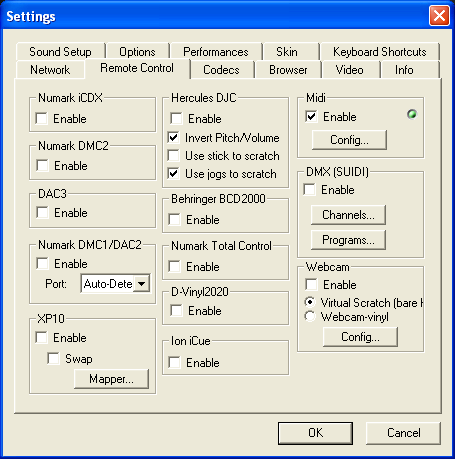This screenshot has width=455, height=459.
Task: Close the Settings dialog window
Action: pos(439,16)
